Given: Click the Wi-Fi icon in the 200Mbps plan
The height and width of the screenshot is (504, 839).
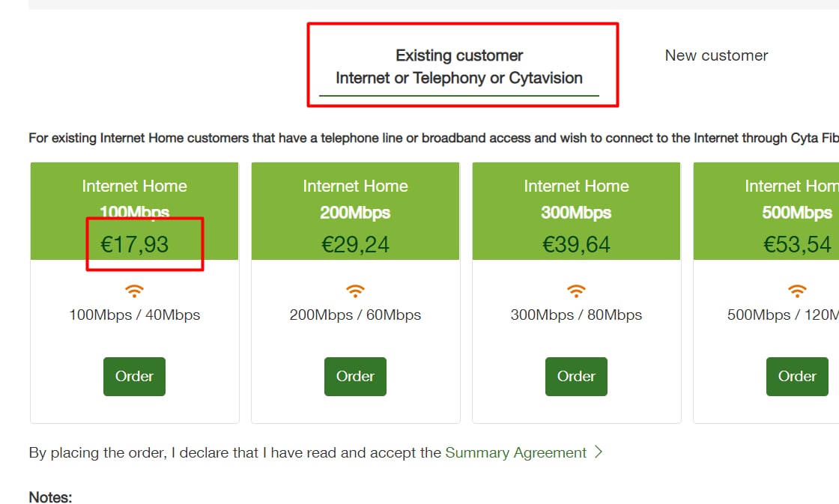Looking at the screenshot, I should [355, 291].
